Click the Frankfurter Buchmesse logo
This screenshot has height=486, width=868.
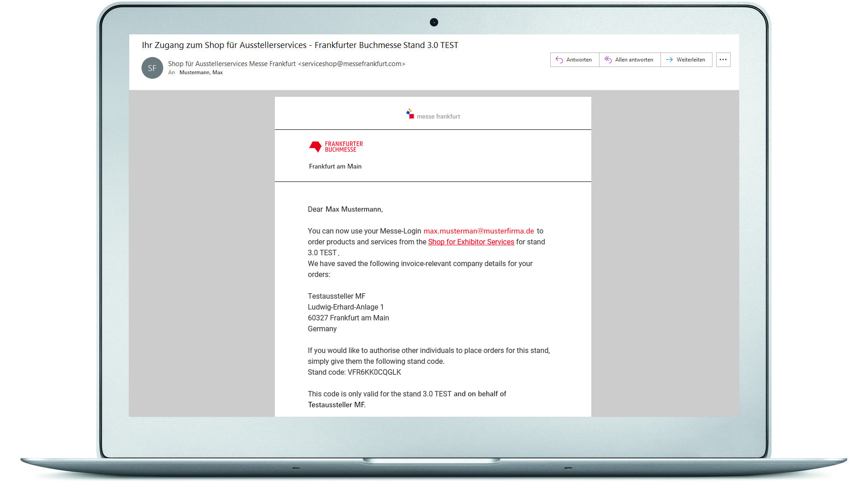tap(336, 147)
